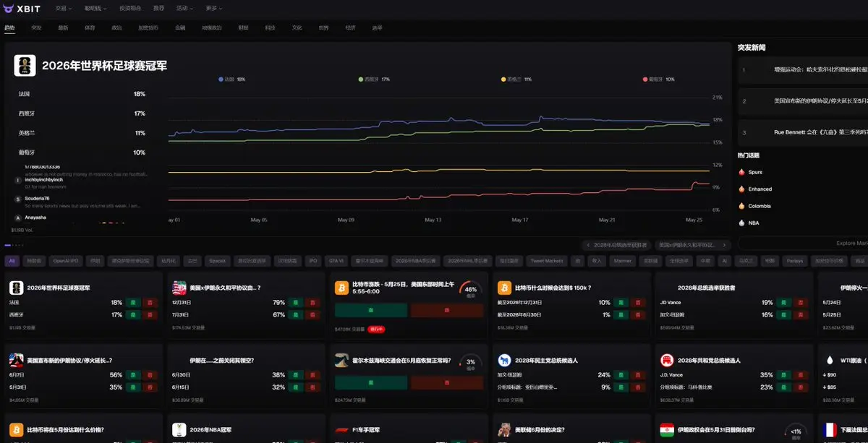This screenshot has height=443, width=868.
Task: Select the OpenAI IPO filter chip
Action: point(65,261)
